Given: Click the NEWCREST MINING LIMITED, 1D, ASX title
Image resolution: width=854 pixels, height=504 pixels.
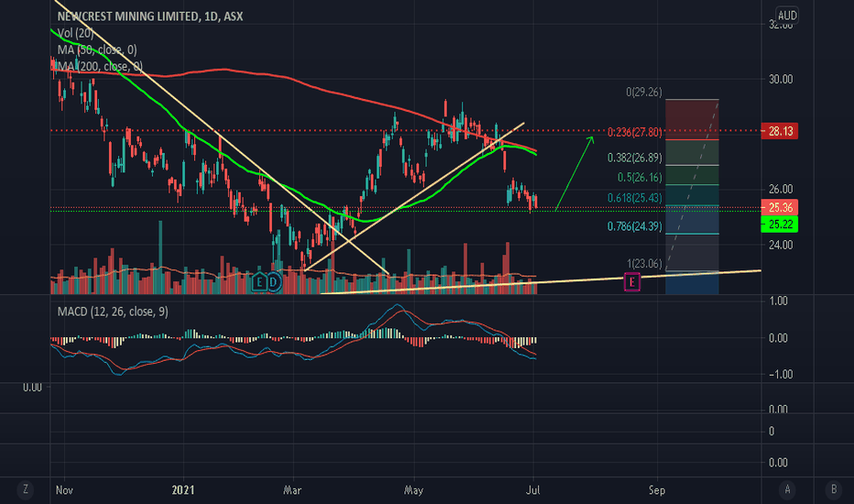Looking at the screenshot, I should pyautogui.click(x=150, y=16).
